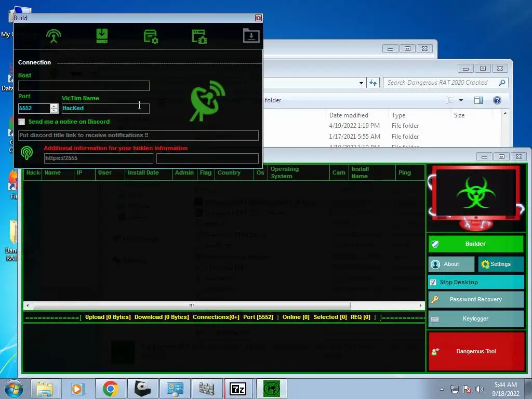Open the window-with-gear options tab in Build
532x399 pixels.
(199, 36)
